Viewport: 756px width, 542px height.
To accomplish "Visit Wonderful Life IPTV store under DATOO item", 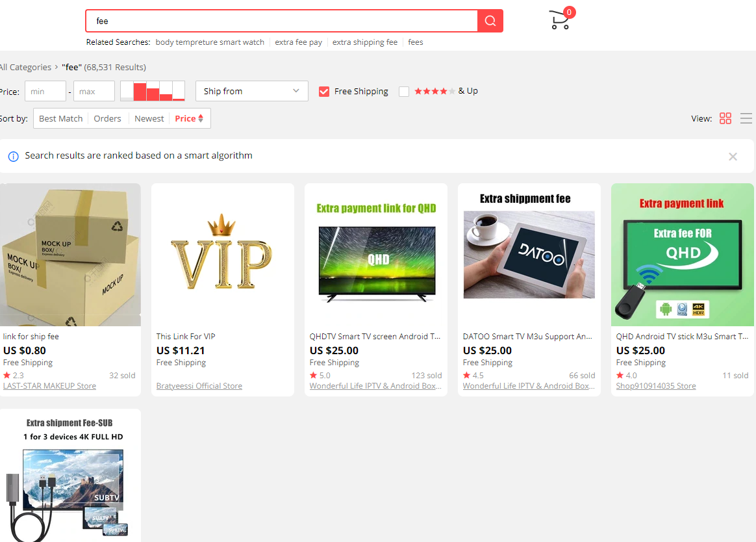I will [529, 385].
